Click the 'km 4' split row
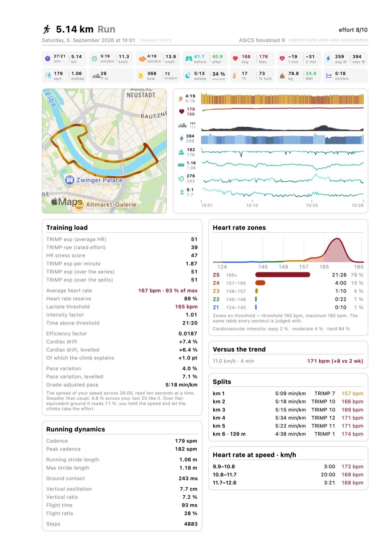 click(x=288, y=418)
